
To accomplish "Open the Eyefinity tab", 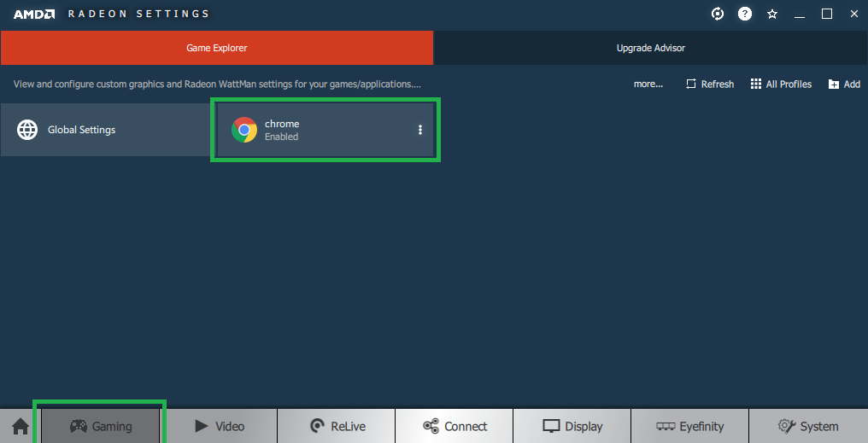I will pos(689,427).
